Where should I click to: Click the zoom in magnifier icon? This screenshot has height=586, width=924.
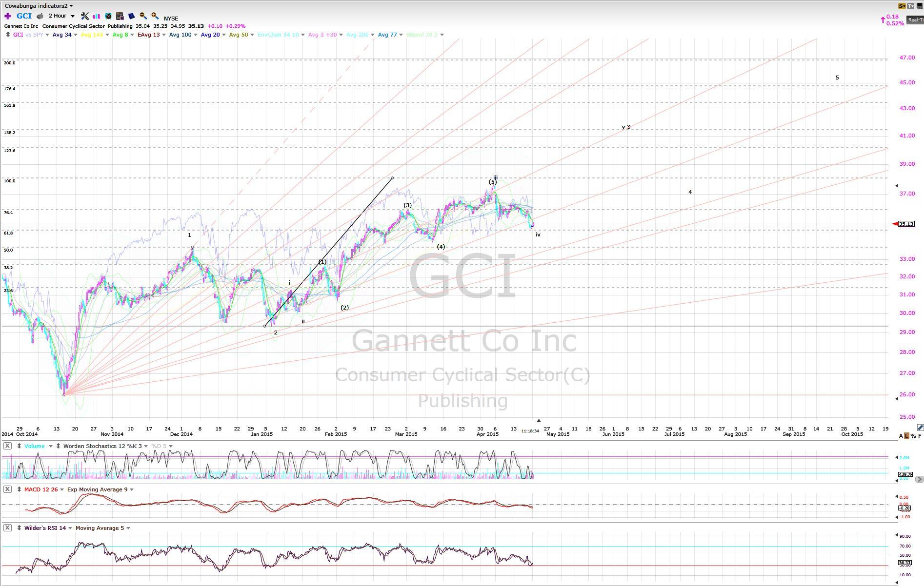pyautogui.click(x=155, y=16)
